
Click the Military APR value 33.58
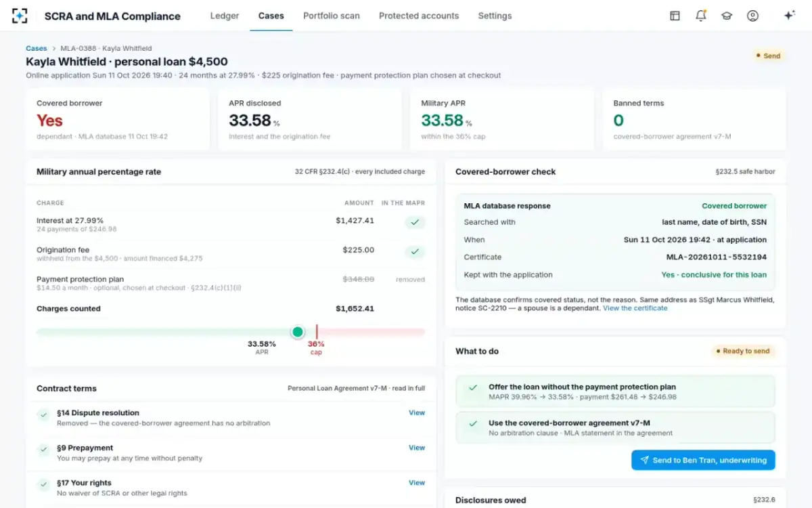coord(442,121)
